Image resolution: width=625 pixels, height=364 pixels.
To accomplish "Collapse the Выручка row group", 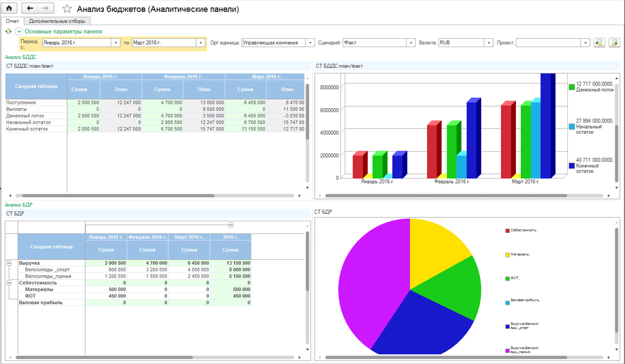I will [x=9, y=263].
